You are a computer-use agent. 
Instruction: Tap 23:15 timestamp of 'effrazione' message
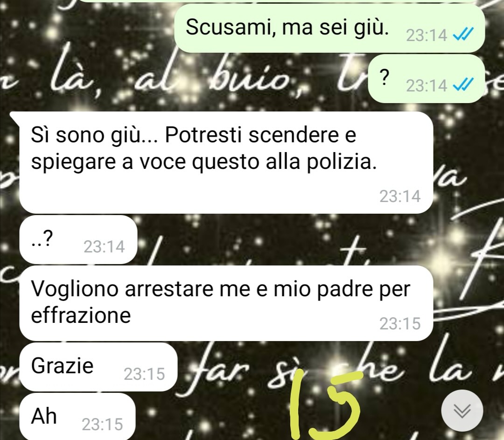pyautogui.click(x=400, y=323)
